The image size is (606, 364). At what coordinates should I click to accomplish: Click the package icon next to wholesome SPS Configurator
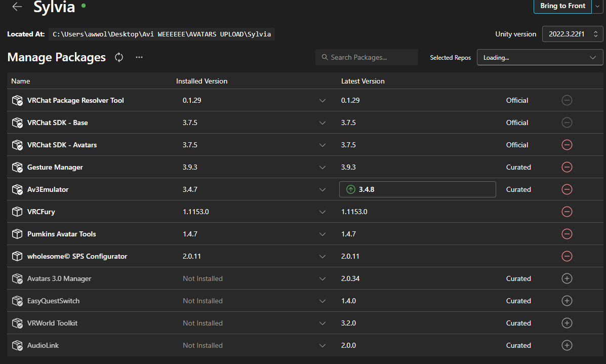tap(17, 256)
